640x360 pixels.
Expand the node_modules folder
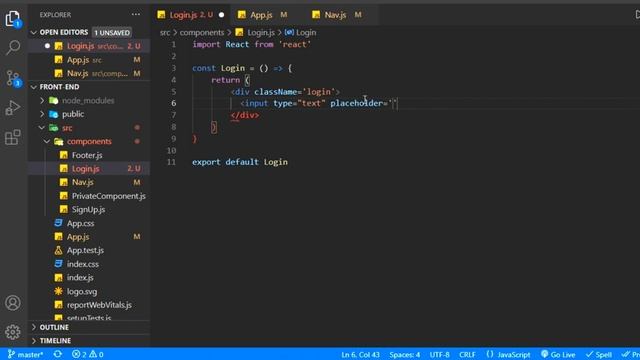42,100
